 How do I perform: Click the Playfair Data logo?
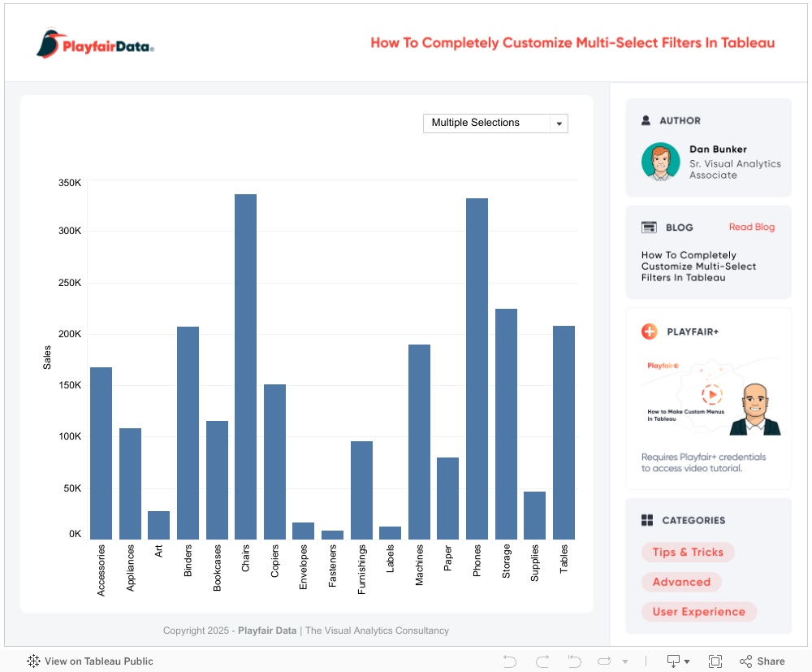pos(95,45)
